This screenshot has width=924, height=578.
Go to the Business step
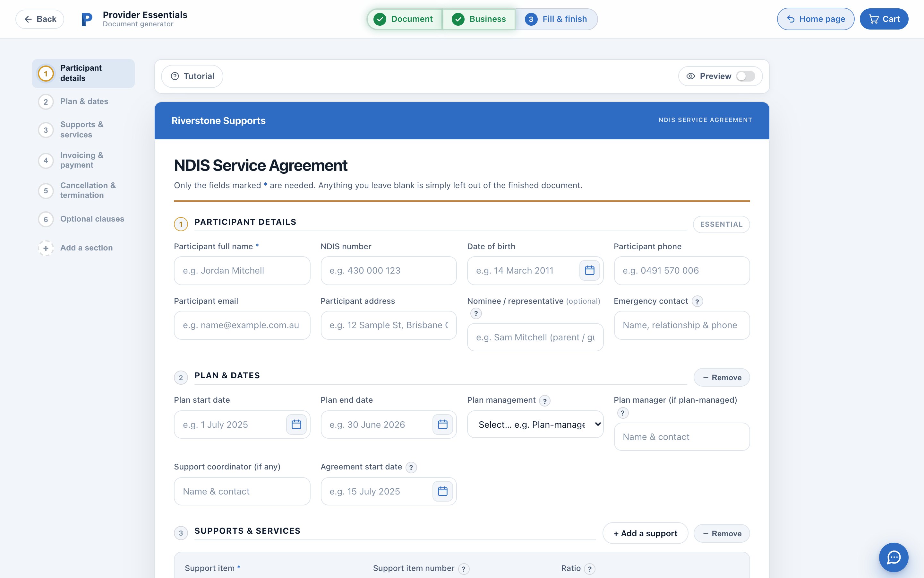tap(479, 19)
